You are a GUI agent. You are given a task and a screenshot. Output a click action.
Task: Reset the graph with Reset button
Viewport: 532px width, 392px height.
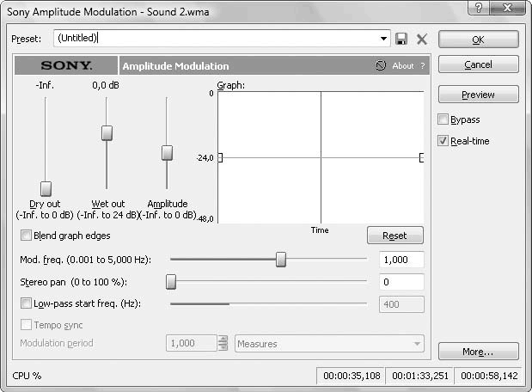[x=394, y=236]
